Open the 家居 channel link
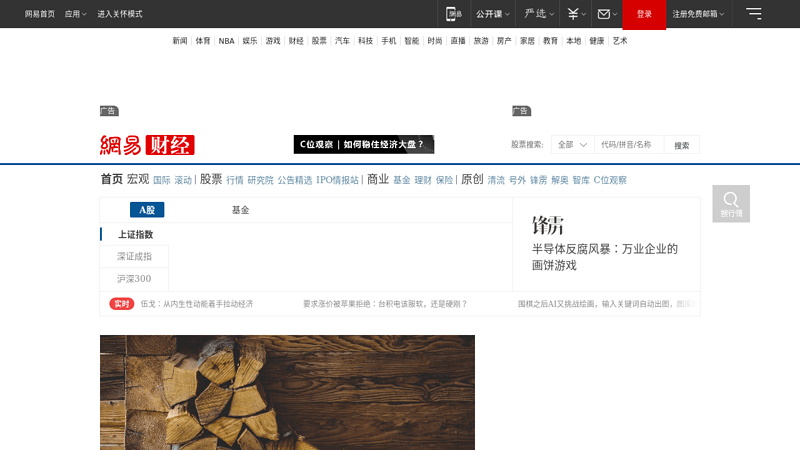Screen dimensions: 800x450 [x=527, y=41]
